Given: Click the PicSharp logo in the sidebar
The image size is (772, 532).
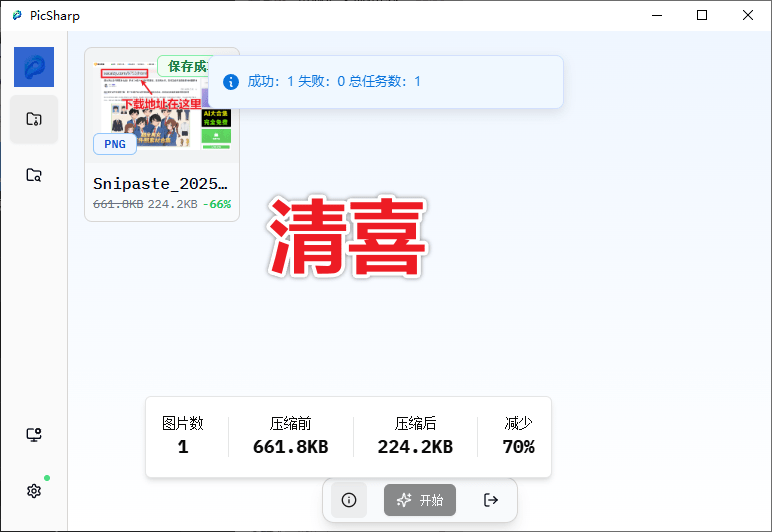Looking at the screenshot, I should 34,67.
